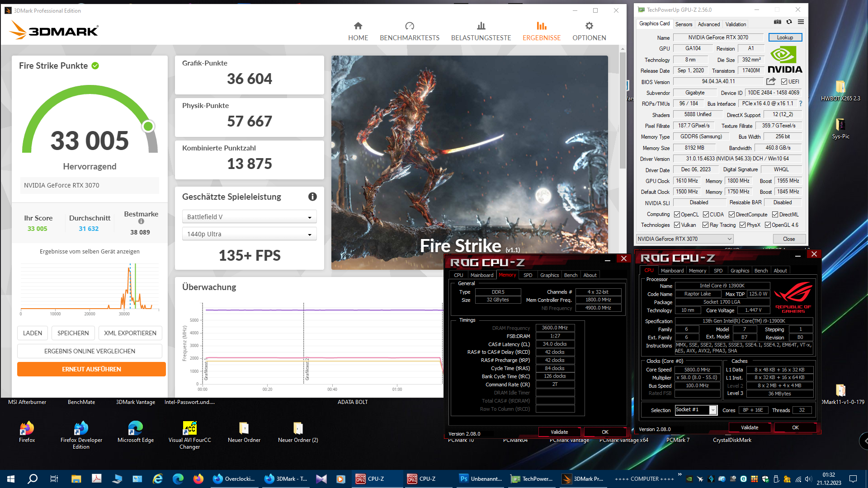Click taskbar search magnifier icon
The height and width of the screenshot is (488, 868).
point(33,479)
